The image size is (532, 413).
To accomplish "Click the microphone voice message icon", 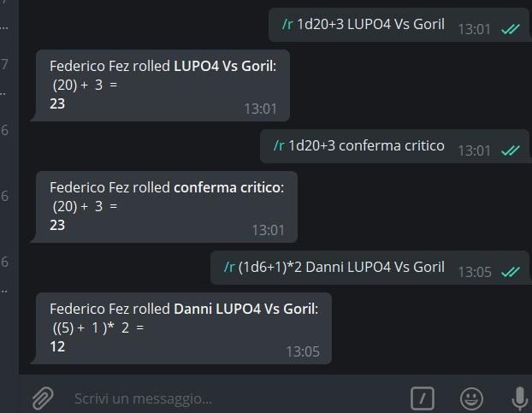I will coord(520,398).
